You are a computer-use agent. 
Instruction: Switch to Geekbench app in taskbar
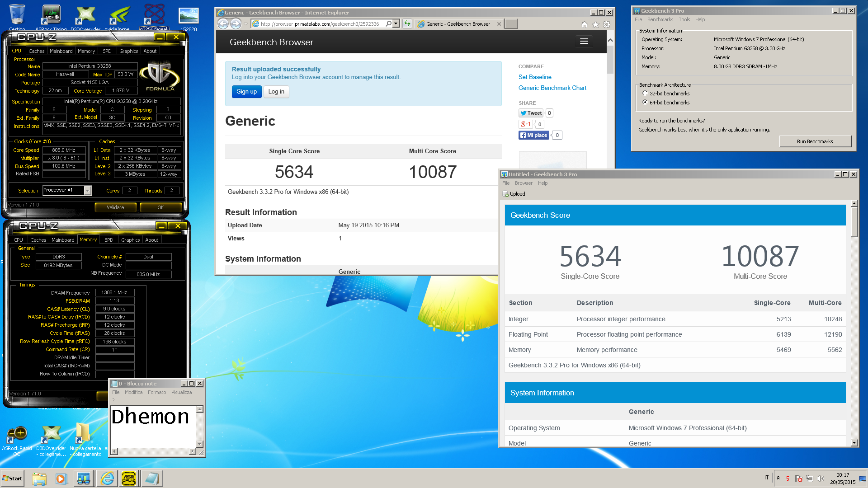[x=84, y=479]
